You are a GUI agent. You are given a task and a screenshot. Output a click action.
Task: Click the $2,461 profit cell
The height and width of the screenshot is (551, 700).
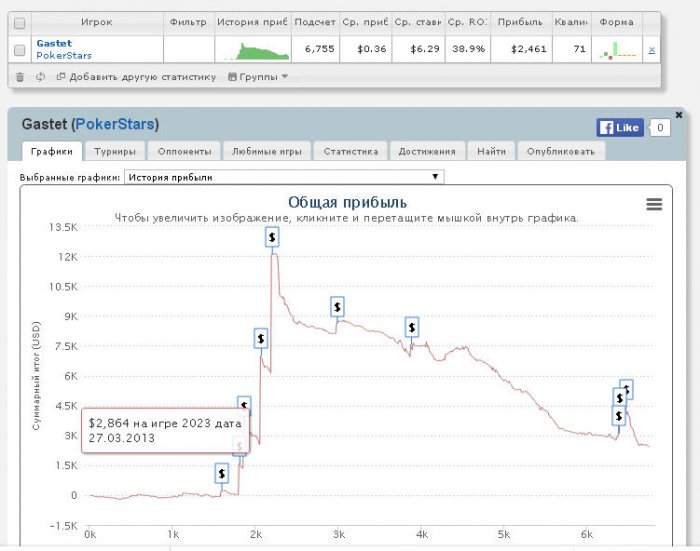coord(521,49)
